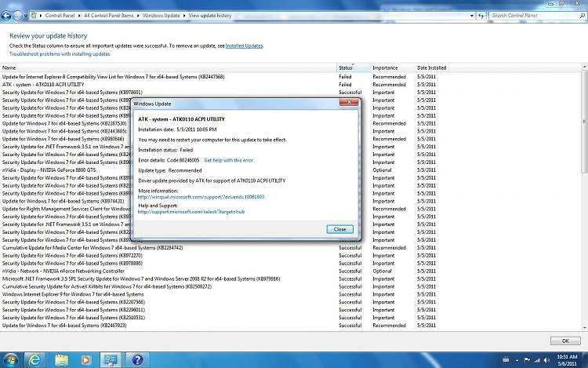588x368 pixels.
Task: Show hidden icons arrow in system tray
Action: click(x=517, y=360)
